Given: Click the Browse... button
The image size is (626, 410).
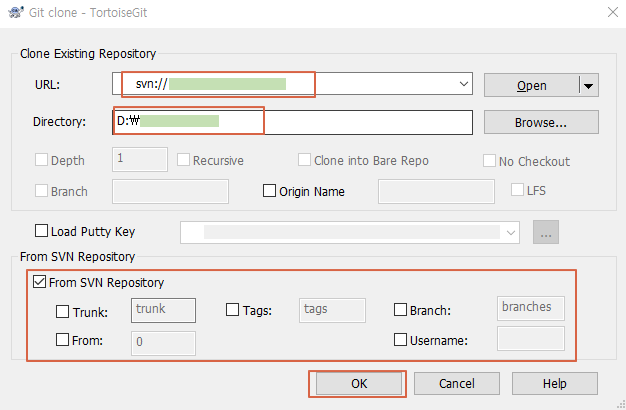Looking at the screenshot, I should click(x=541, y=122).
